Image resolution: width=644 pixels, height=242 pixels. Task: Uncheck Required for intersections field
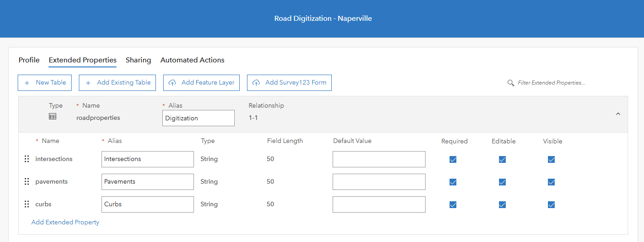(453, 159)
